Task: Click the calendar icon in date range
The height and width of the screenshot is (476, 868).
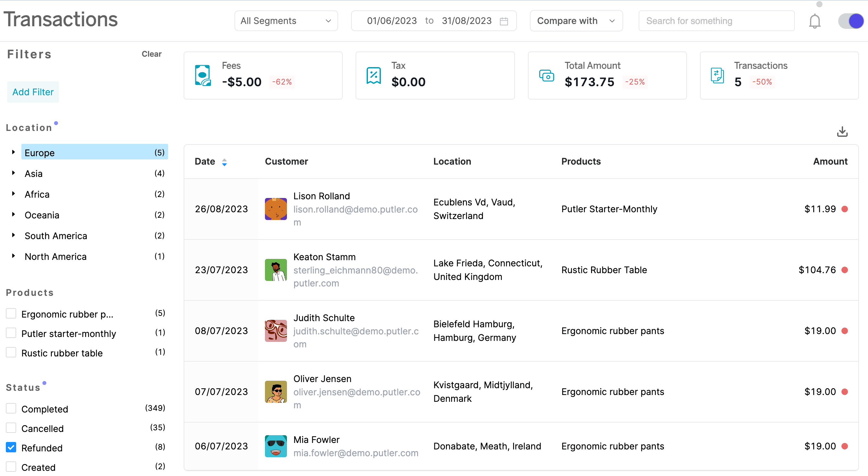Action: 505,20
